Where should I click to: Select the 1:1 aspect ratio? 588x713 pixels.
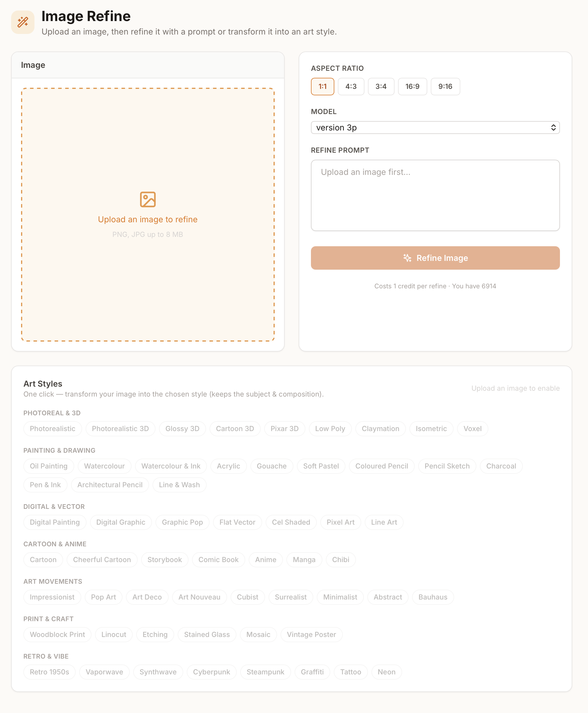(x=322, y=86)
